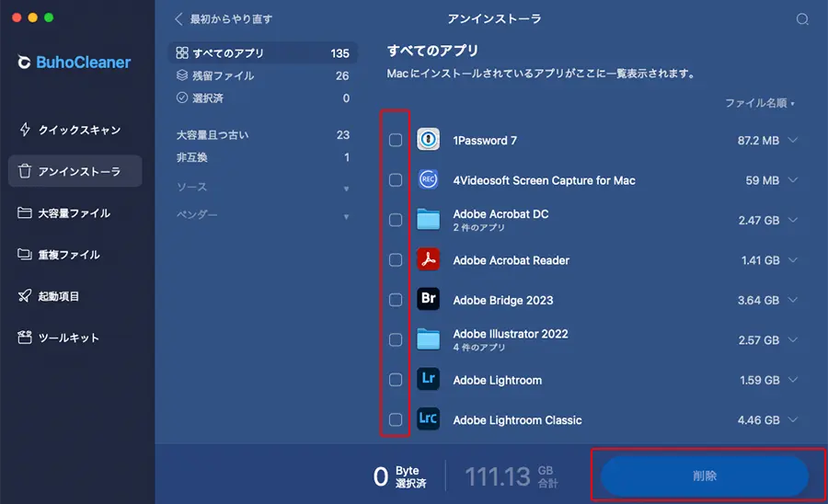Open 大容量ファイル in the sidebar
Viewport: 828px width, 504px height.
pyautogui.click(x=75, y=212)
